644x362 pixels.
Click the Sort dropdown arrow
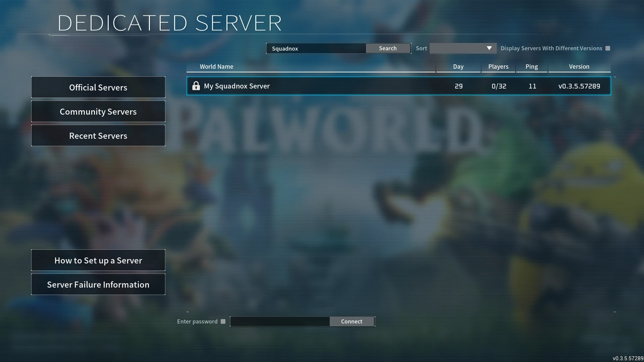[x=490, y=48]
